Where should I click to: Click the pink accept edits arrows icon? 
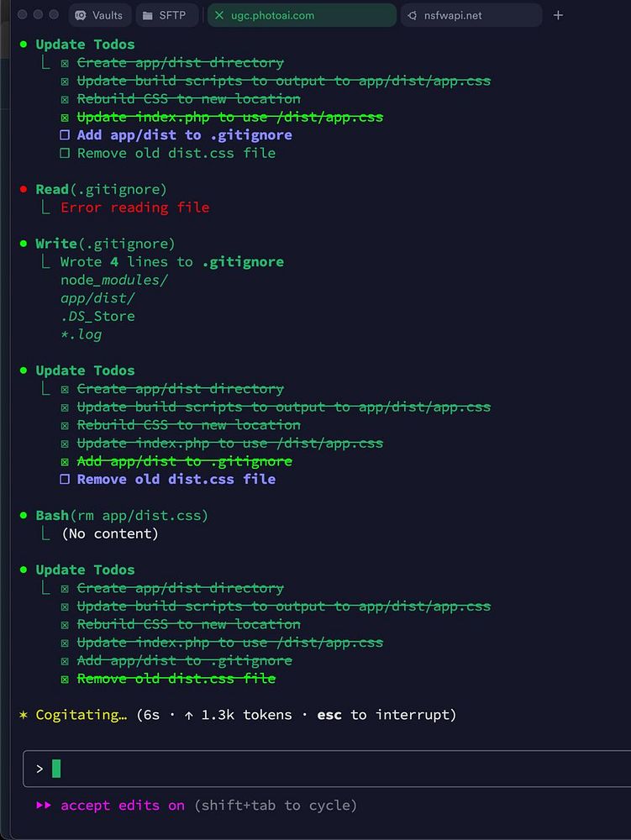pos(44,805)
